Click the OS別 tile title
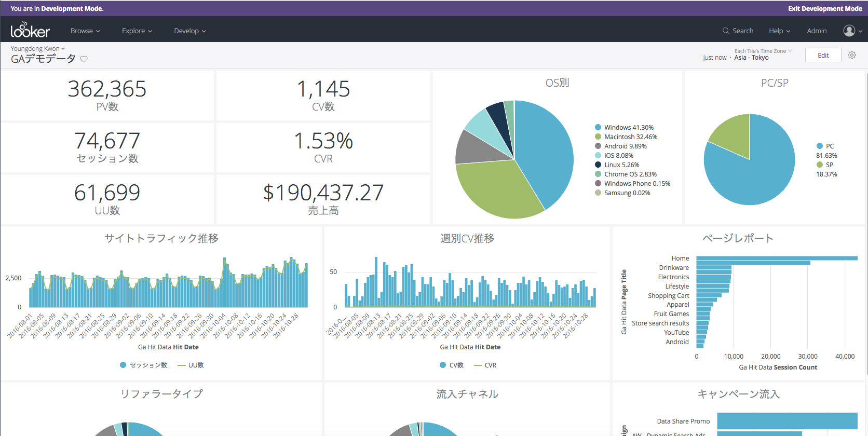 point(557,83)
